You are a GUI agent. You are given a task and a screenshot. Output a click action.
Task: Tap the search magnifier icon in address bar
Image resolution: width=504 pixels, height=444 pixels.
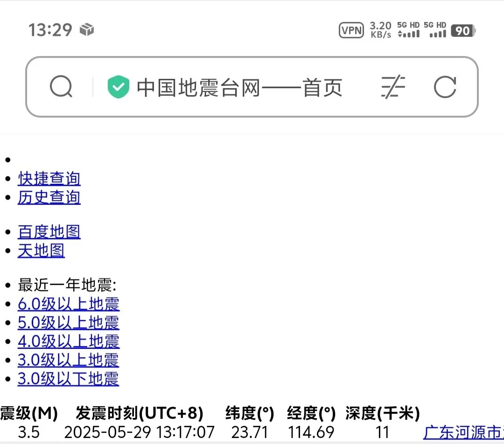(x=61, y=87)
